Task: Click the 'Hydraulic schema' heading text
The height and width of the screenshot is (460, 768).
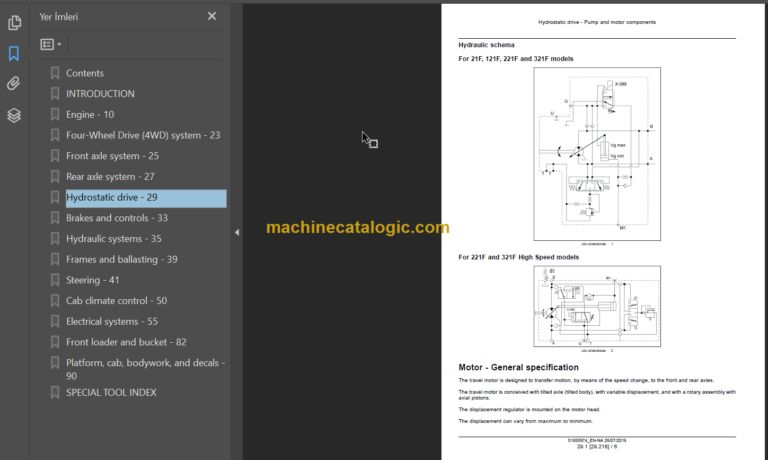Action: (486, 45)
